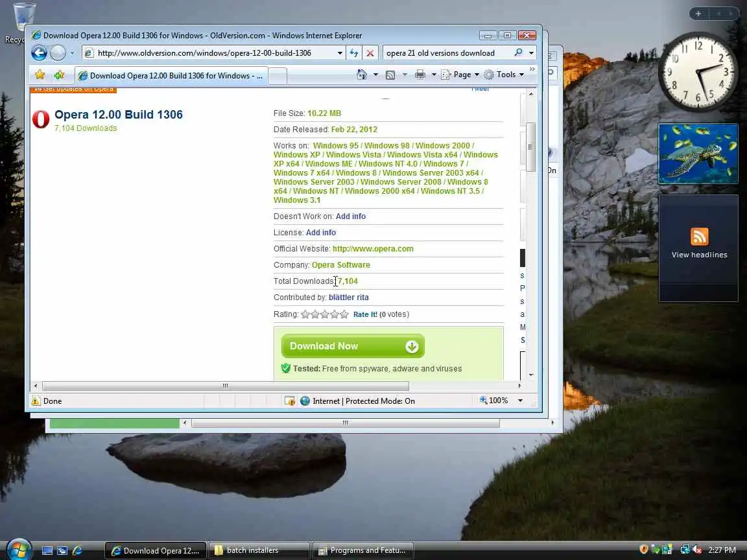Viewport: 747px width, 560px height.
Task: Click Internet Explorer quick launch icon
Action: (x=77, y=550)
